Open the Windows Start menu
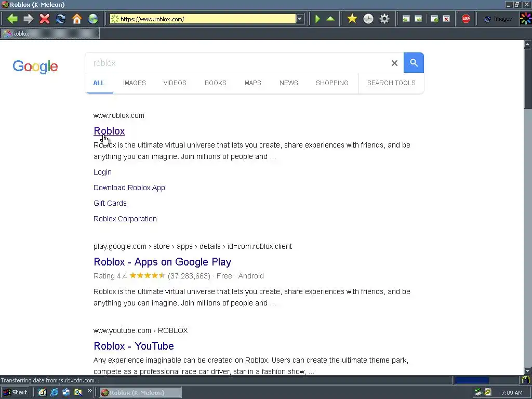 [x=15, y=393]
